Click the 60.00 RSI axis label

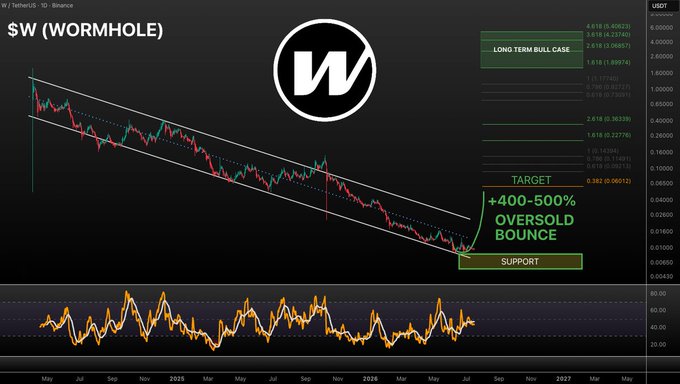tap(658, 310)
